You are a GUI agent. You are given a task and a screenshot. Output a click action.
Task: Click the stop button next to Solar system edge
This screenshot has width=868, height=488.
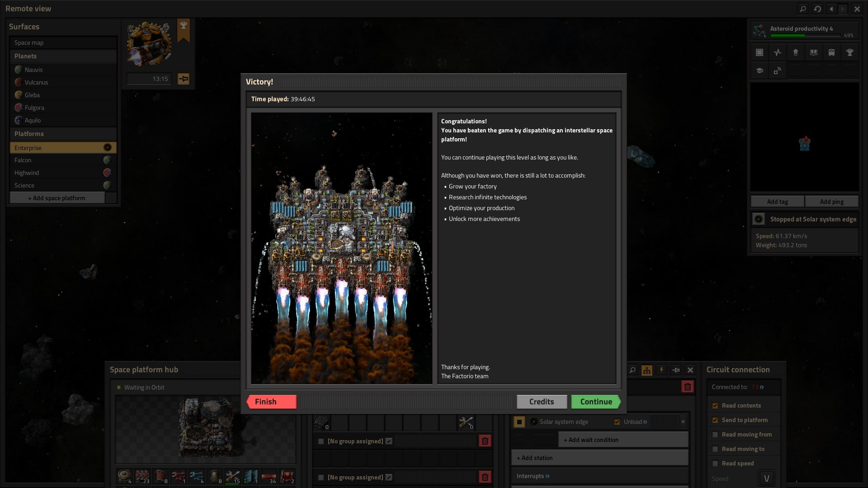coord(519,422)
